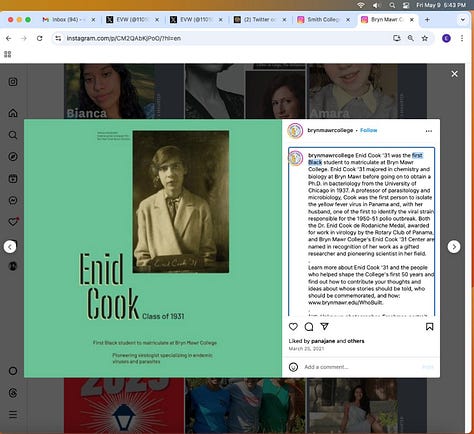Close the Smith College tab

348,20
